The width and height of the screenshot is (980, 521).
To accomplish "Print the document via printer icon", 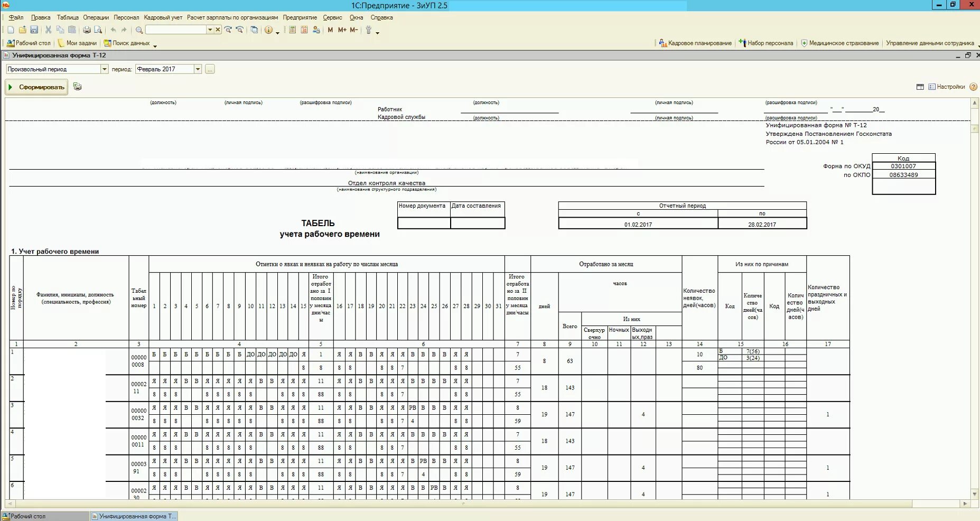I will click(87, 30).
